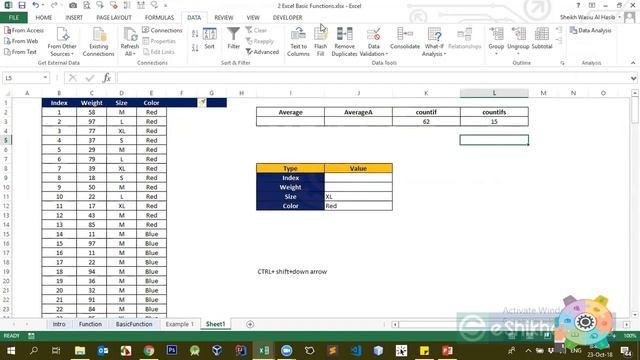Open Excel Help question mark
The height and width of the screenshot is (360, 640).
(578, 5)
